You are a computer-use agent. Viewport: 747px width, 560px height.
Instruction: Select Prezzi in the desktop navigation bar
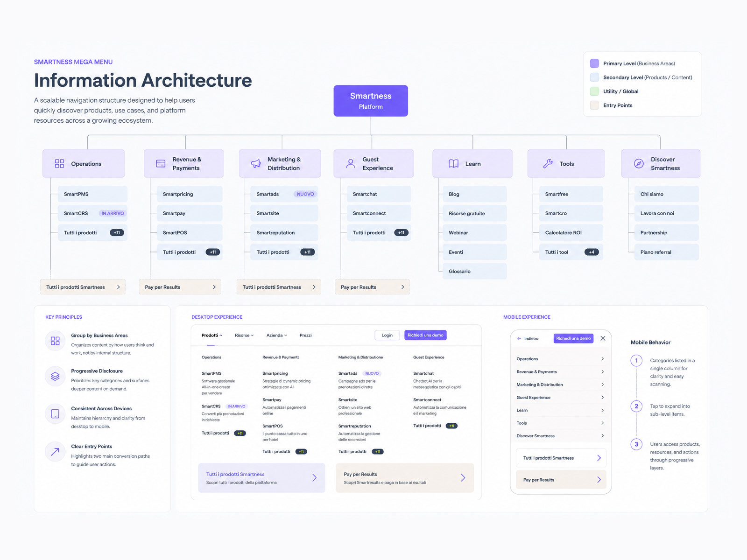(x=305, y=336)
